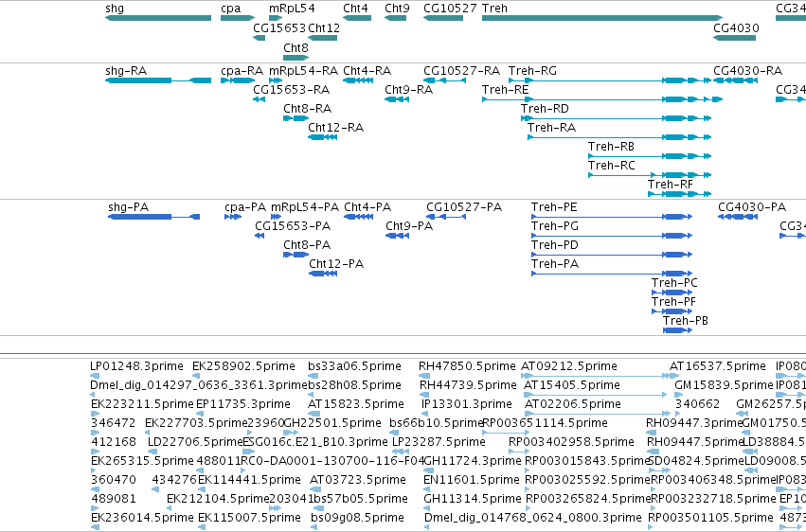Click the AT09212.5prime EST label
Image resolution: width=806 pixels, height=532 pixels.
tap(569, 366)
